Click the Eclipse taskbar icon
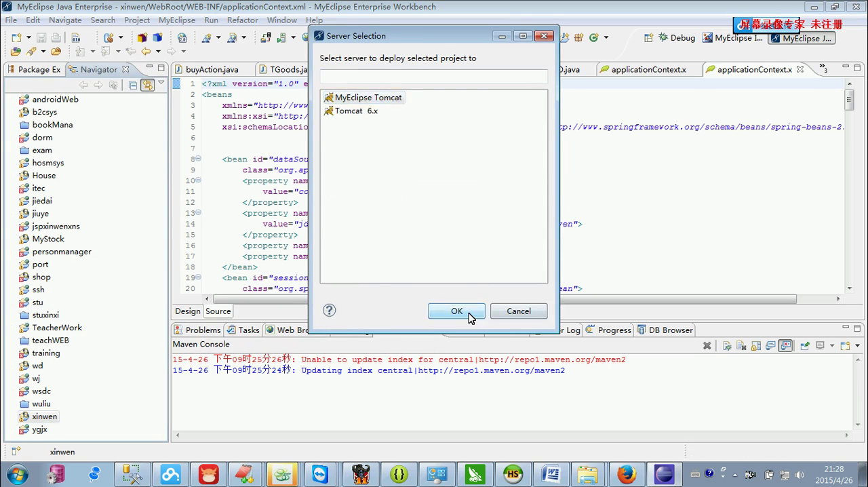 (x=664, y=473)
